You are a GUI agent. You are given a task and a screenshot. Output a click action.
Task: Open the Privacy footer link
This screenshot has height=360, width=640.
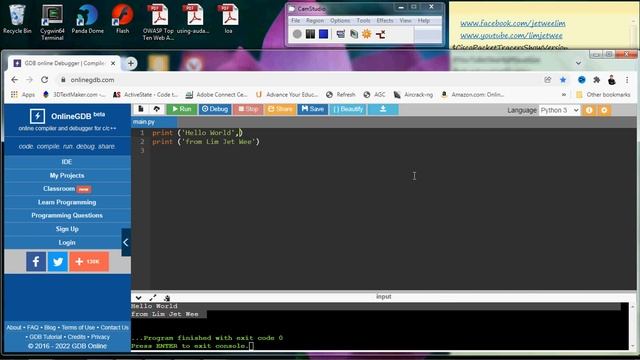tap(100, 337)
